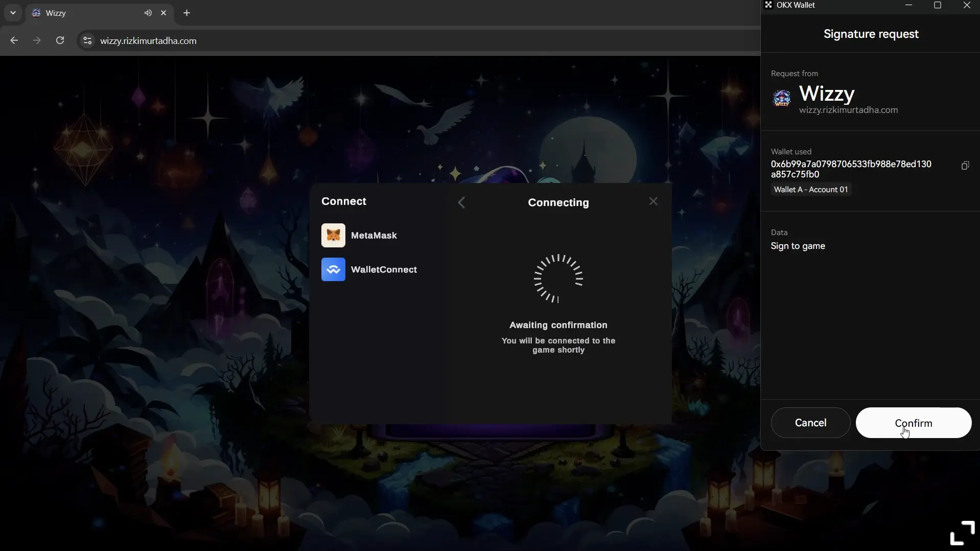Viewport: 980px width, 551px height.
Task: Cancel the signature request
Action: click(x=810, y=423)
